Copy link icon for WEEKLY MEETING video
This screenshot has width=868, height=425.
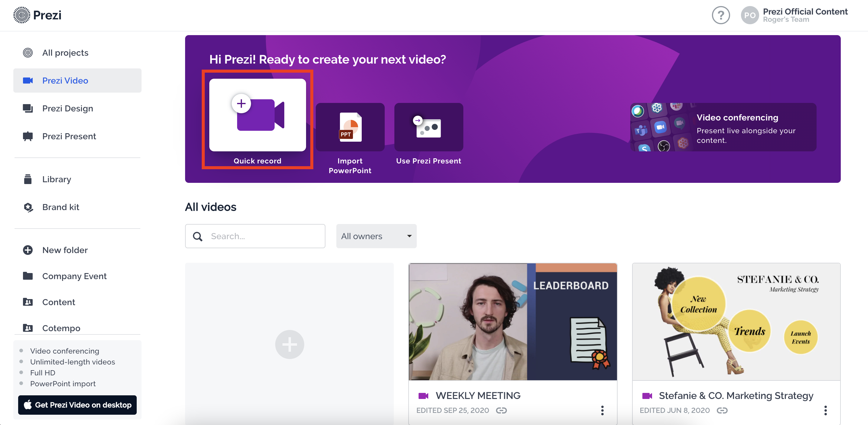[501, 410]
